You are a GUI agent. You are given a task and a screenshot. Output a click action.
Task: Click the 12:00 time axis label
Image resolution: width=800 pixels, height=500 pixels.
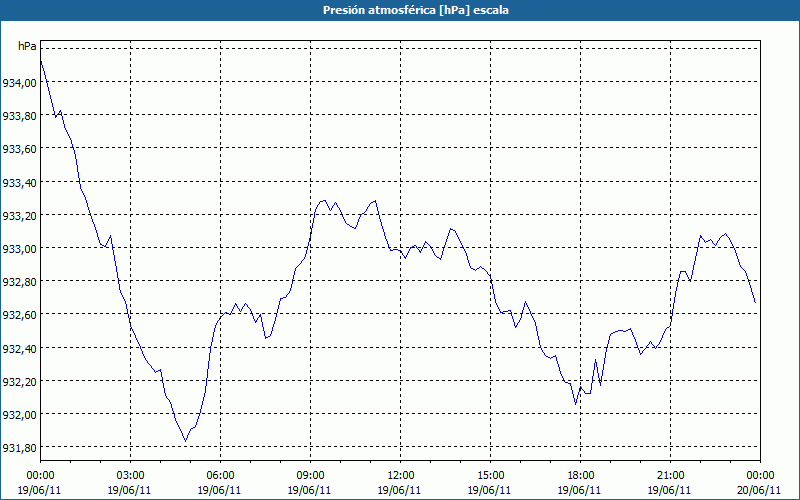pyautogui.click(x=400, y=483)
